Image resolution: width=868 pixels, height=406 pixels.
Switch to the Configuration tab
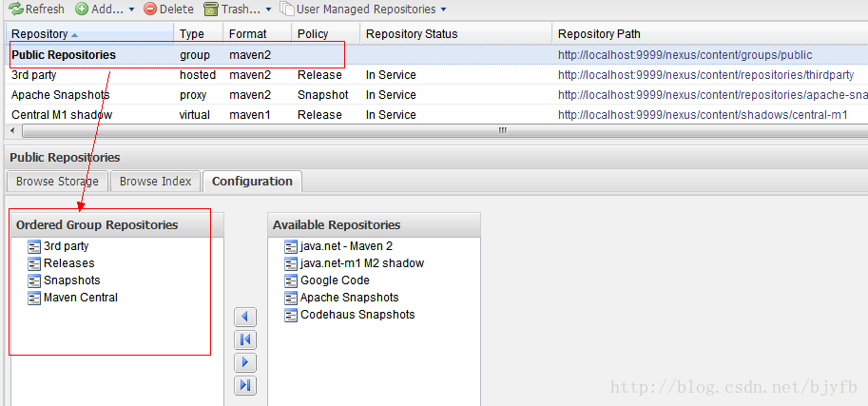coord(252,181)
